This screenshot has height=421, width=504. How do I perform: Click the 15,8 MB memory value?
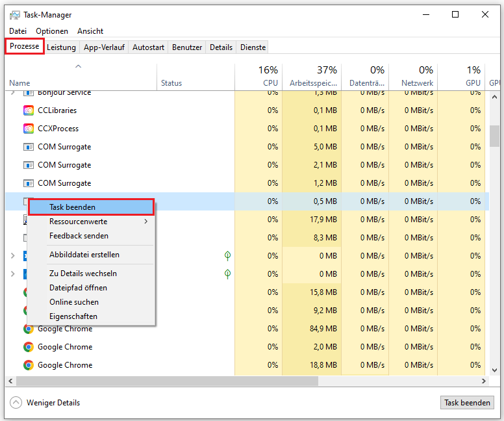point(323,292)
